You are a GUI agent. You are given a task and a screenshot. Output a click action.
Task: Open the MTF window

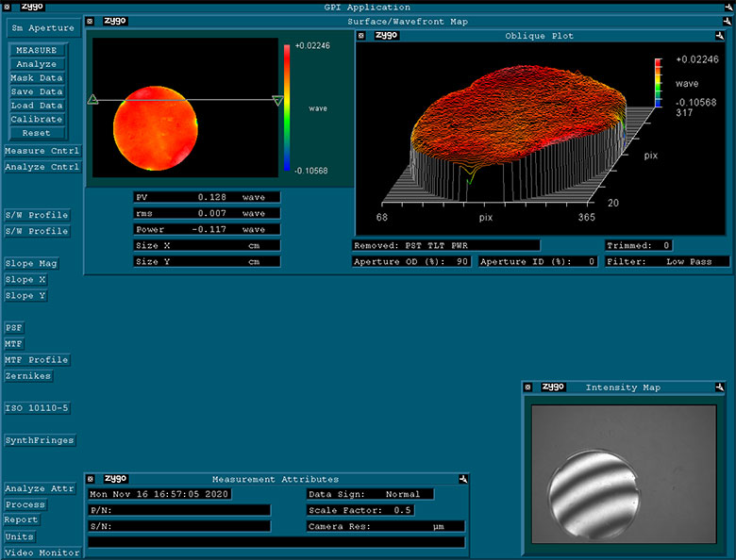coord(13,344)
